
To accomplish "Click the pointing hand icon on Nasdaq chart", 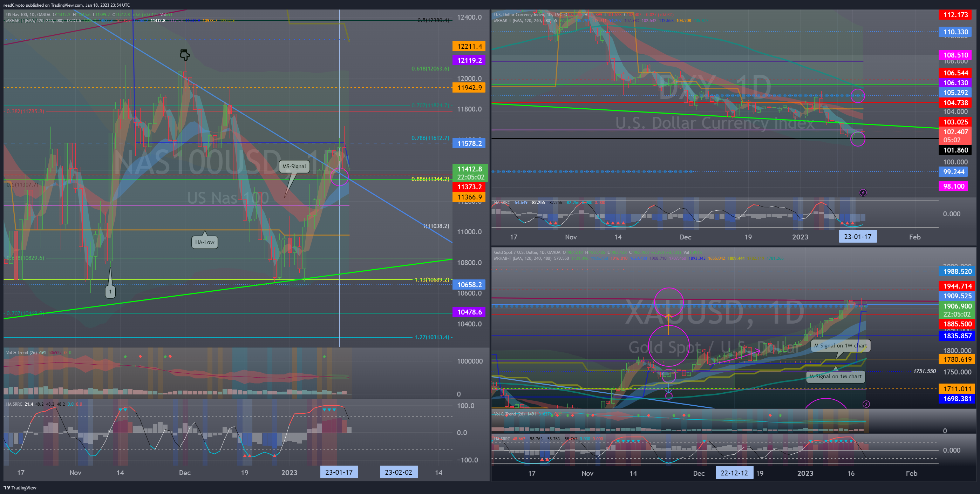I will [184, 55].
